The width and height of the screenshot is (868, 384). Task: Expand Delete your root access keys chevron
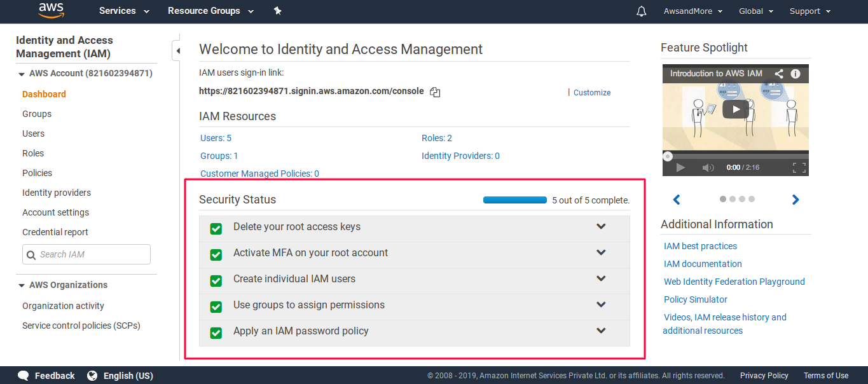[x=601, y=226]
